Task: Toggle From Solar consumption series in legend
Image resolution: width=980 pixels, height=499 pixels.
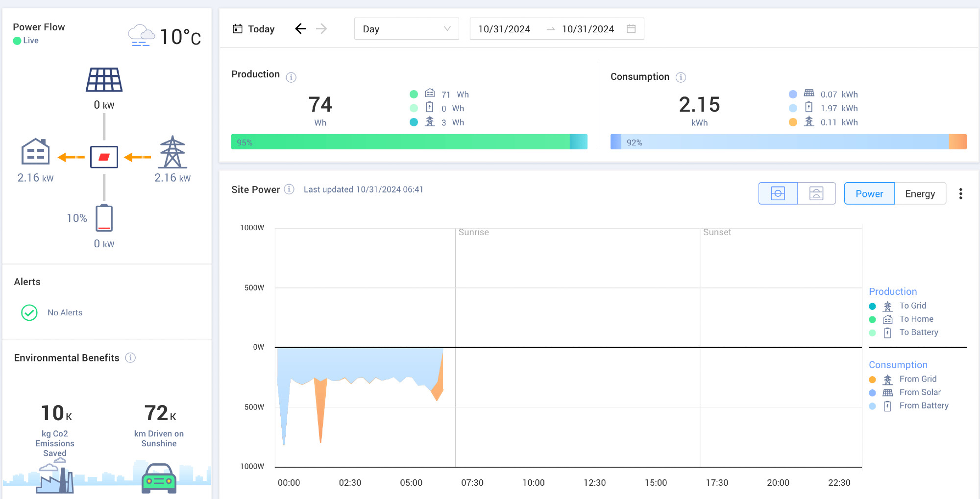Action: (905, 392)
